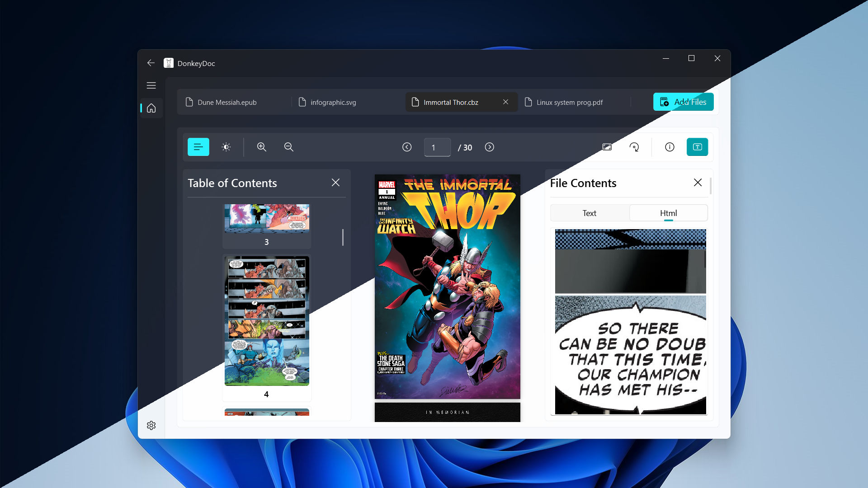Click the fit-to-screen view icon
Image resolution: width=868 pixels, height=488 pixels.
pos(607,147)
